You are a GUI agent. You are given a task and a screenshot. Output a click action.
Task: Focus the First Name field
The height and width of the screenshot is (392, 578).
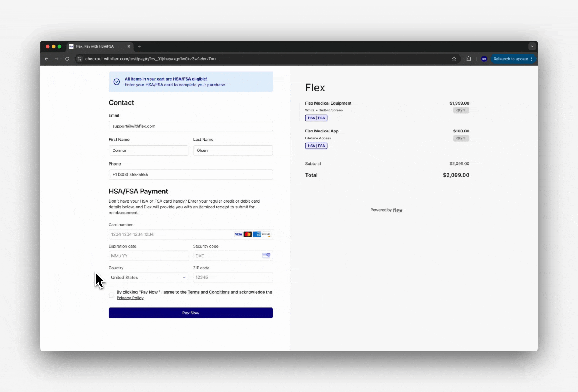coord(148,150)
